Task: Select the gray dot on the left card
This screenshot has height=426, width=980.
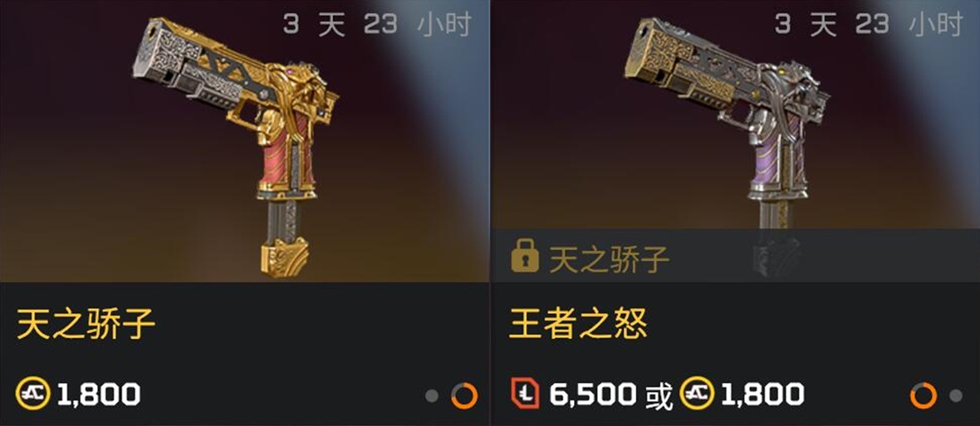Action: pos(431,396)
